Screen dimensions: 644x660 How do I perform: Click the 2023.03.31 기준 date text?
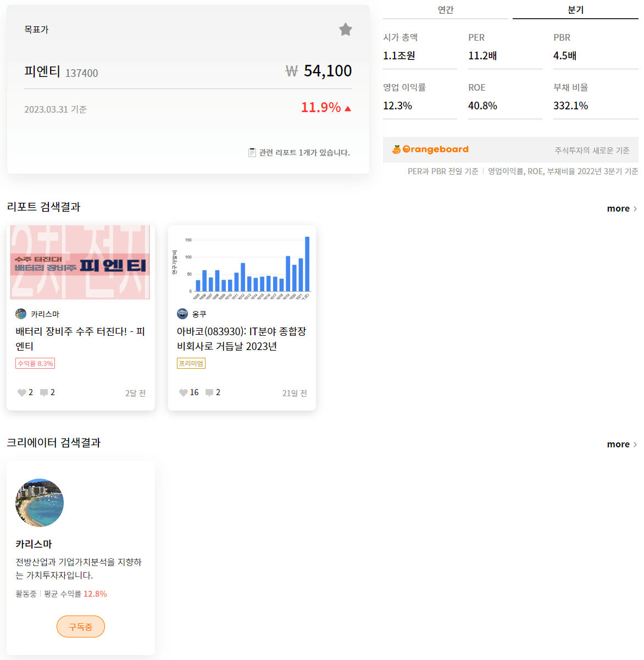pos(55,109)
